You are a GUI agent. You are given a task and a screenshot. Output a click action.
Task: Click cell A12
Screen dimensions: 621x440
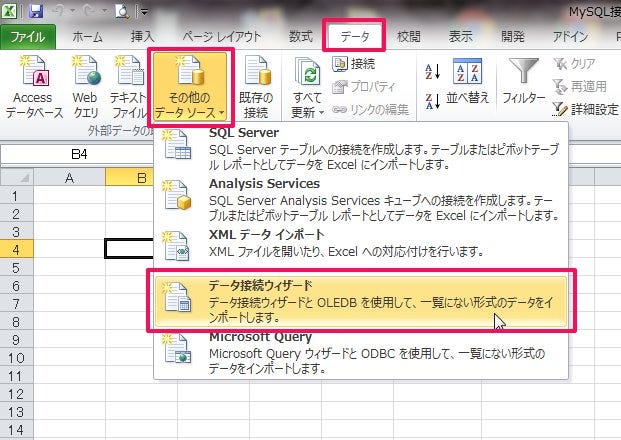69,394
